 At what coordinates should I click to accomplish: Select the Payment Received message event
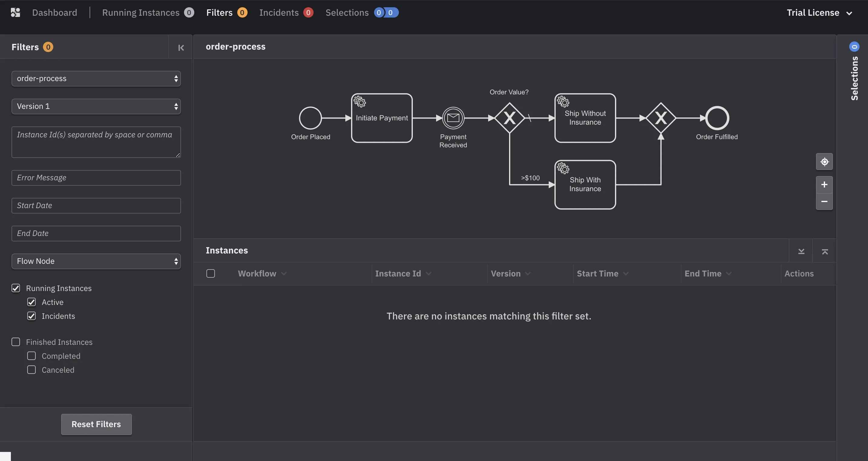[453, 118]
